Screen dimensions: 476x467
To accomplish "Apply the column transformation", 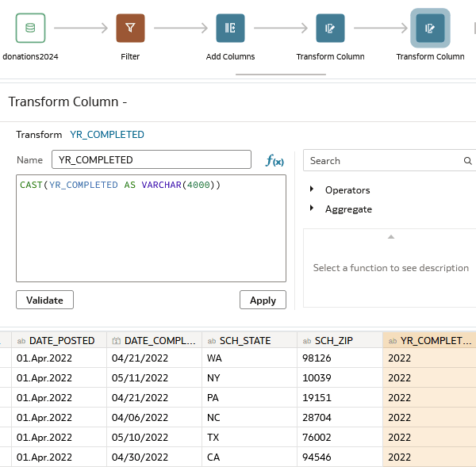I will 263,300.
